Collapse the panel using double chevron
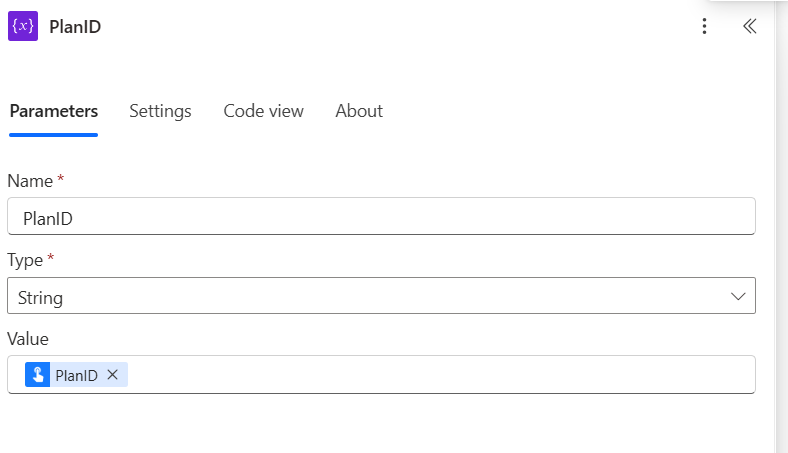The width and height of the screenshot is (788, 453). (x=749, y=27)
